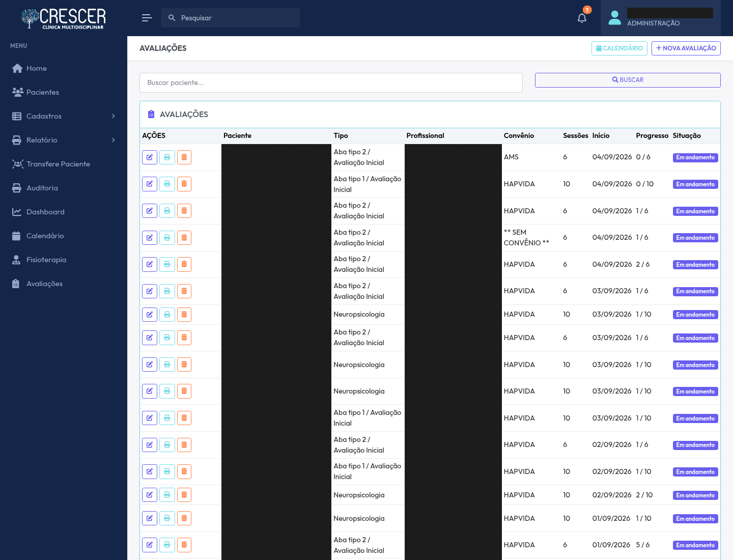Click the AVALIAÇÕES page title
Image resolution: width=733 pixels, height=560 pixels.
[163, 48]
